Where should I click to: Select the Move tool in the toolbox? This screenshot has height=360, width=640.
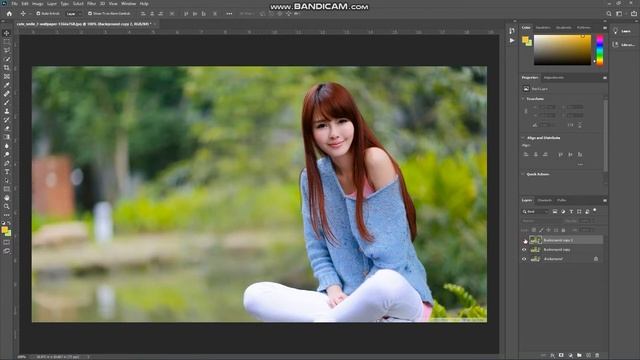point(7,33)
